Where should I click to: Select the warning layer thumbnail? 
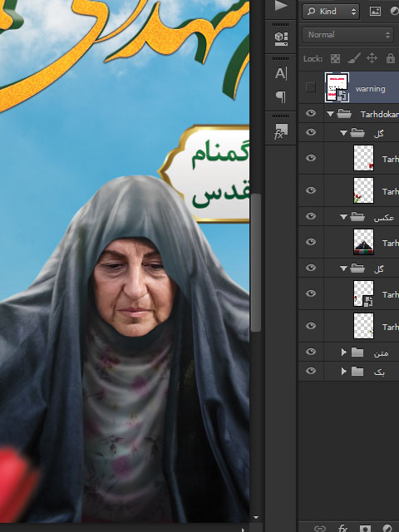[337, 87]
